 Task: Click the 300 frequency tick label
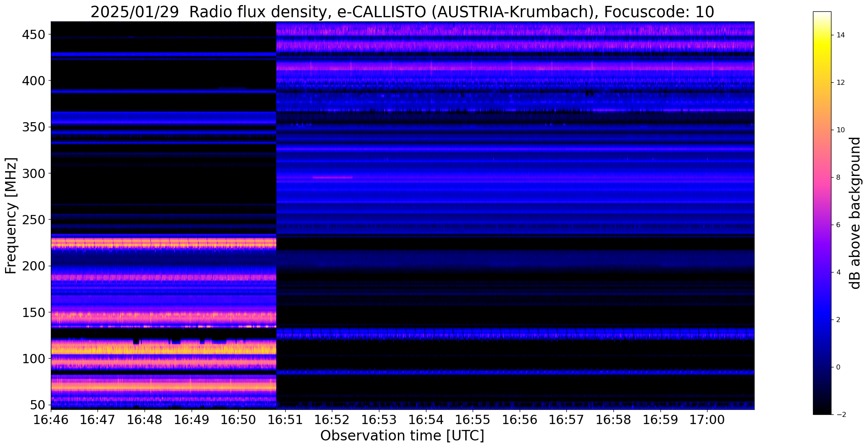click(33, 173)
